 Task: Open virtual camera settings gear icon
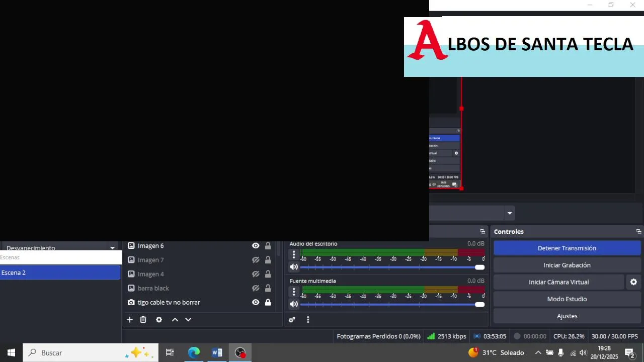pyautogui.click(x=633, y=282)
